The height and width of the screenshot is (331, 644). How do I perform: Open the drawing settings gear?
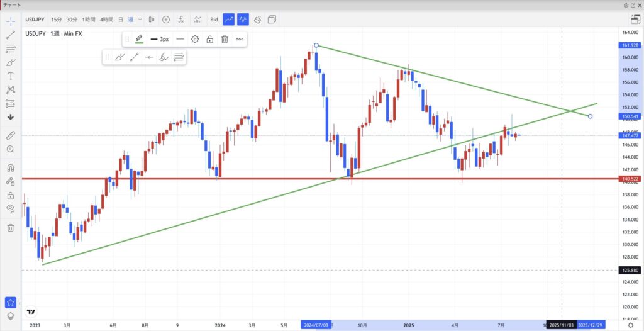point(195,39)
